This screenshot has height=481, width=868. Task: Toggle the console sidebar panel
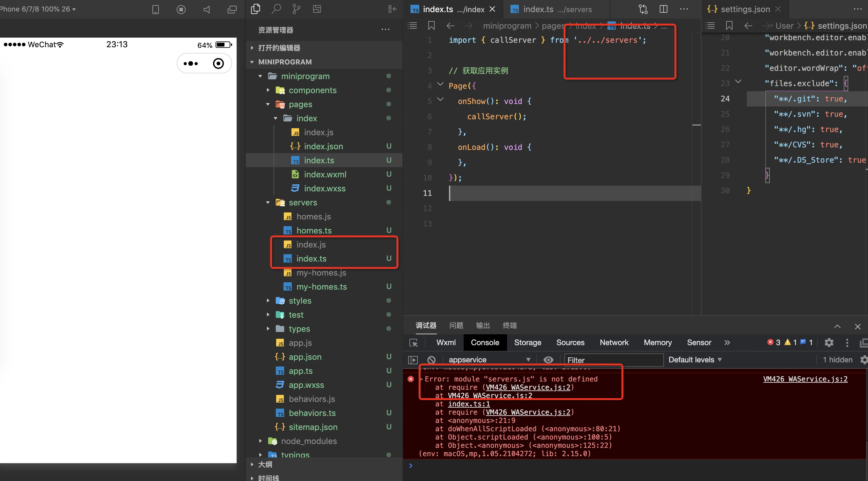413,360
